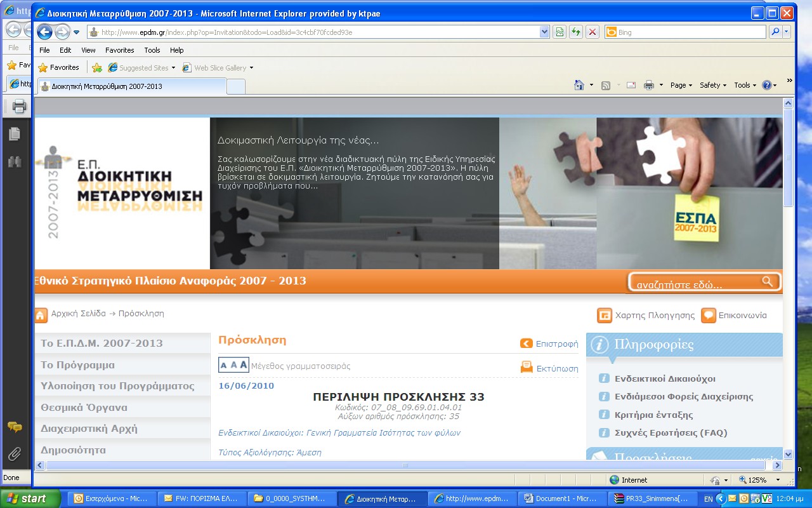Open the search provider dropdown arrow
This screenshot has width=812, height=508.
pyautogui.click(x=787, y=32)
